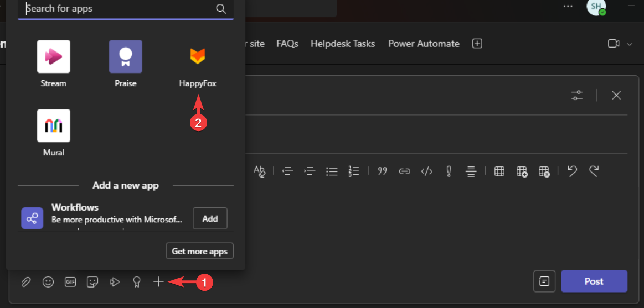Close the compose box
Screen dimensions: 644x308
coord(616,96)
